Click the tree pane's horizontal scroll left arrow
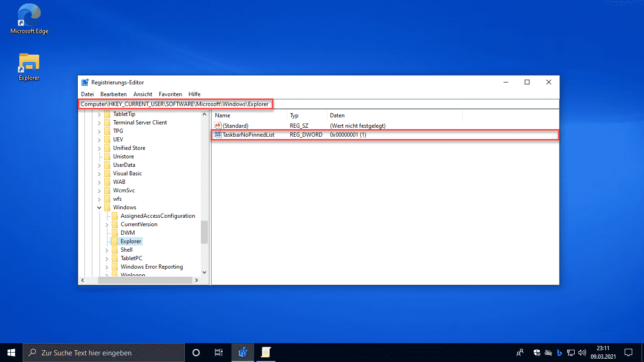The height and width of the screenshot is (362, 644). coord(83,280)
